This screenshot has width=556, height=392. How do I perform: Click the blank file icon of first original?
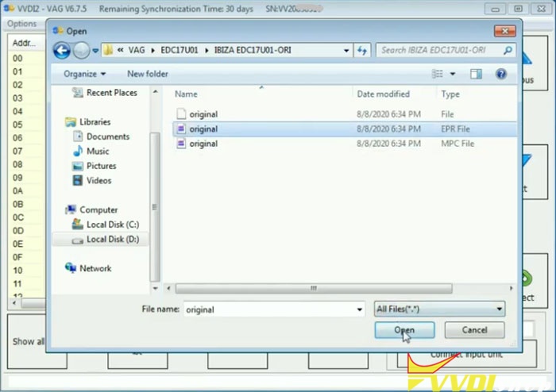tap(181, 114)
